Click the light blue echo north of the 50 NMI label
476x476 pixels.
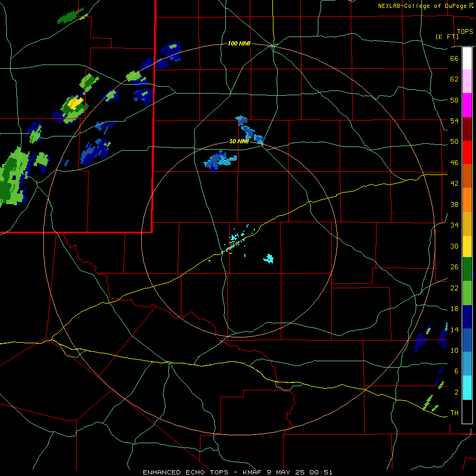(x=249, y=129)
